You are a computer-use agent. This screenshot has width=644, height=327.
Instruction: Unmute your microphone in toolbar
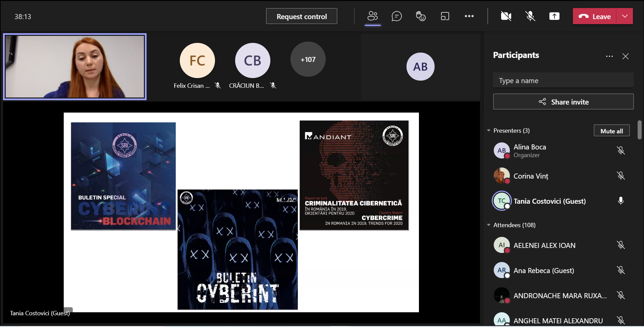tap(530, 16)
